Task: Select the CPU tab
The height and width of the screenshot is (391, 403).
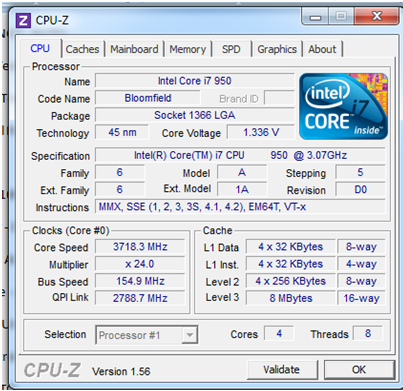Action: (x=40, y=49)
